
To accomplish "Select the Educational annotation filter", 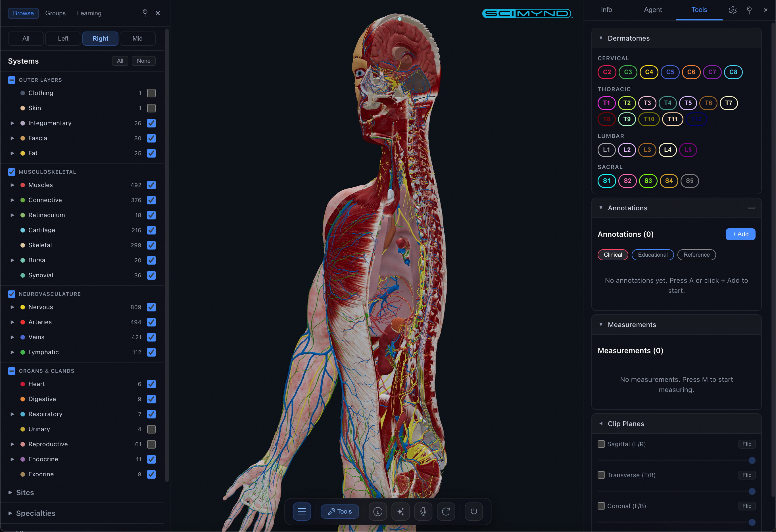I will click(x=652, y=255).
